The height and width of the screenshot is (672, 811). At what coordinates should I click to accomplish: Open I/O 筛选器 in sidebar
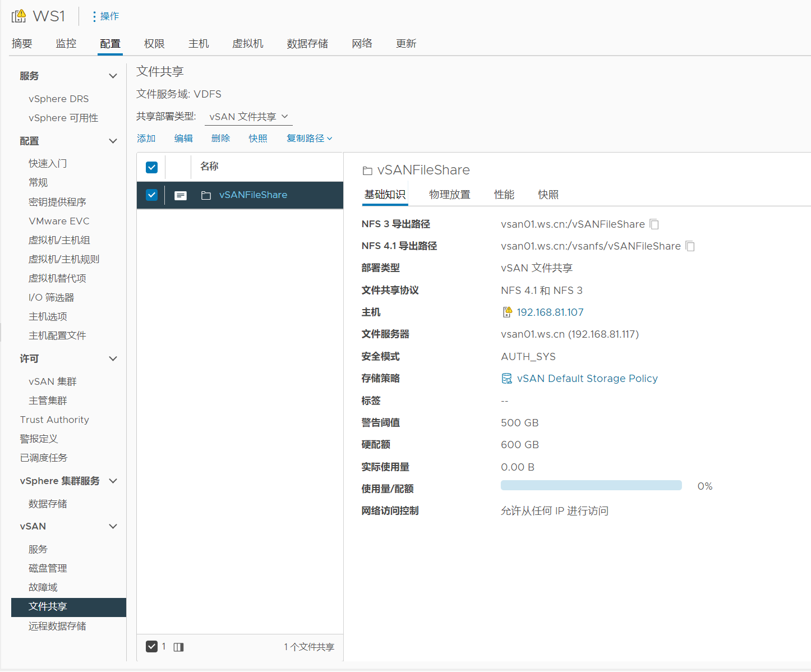52,297
